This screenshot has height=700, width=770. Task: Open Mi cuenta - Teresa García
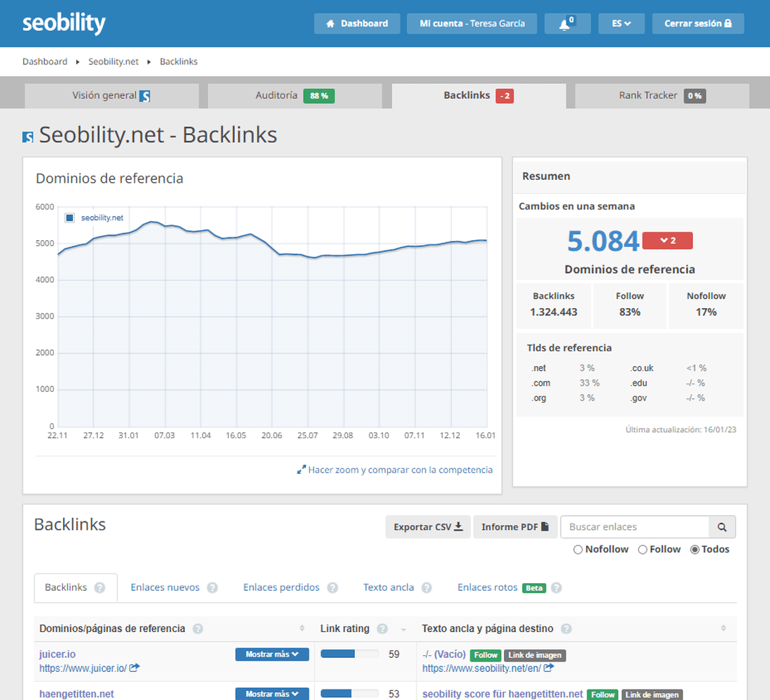pos(472,24)
